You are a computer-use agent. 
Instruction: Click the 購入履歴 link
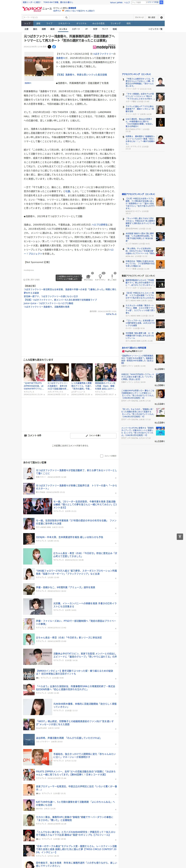tap(152, 17)
